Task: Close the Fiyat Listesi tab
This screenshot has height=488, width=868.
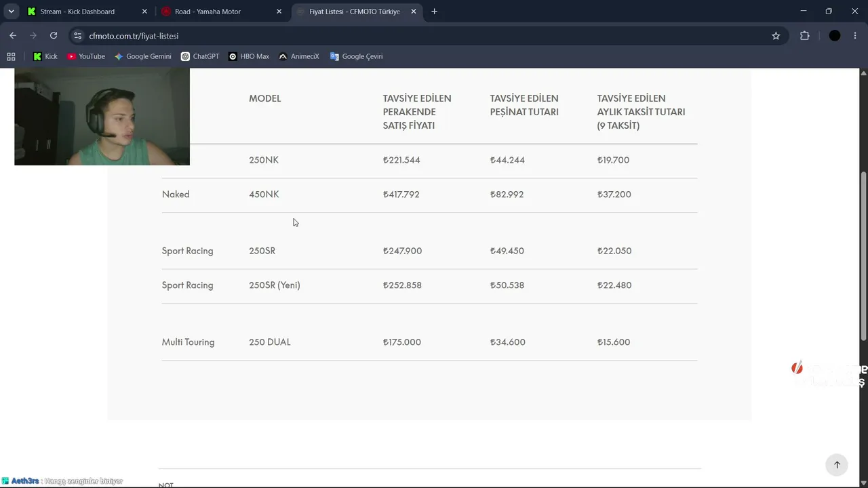Action: [x=414, y=12]
